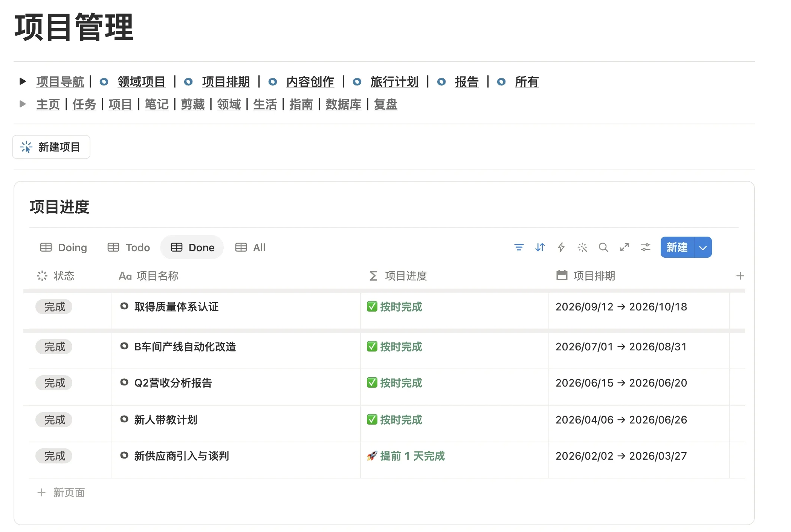Image resolution: width=791 pixels, height=532 pixels.
Task: Open the 内容创作 link
Action: tap(310, 81)
